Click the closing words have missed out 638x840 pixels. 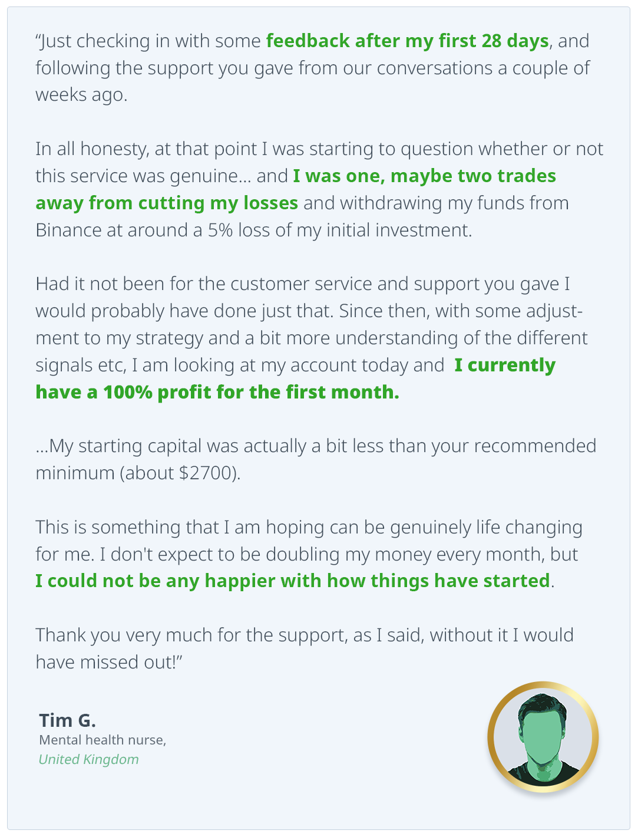click(x=105, y=662)
